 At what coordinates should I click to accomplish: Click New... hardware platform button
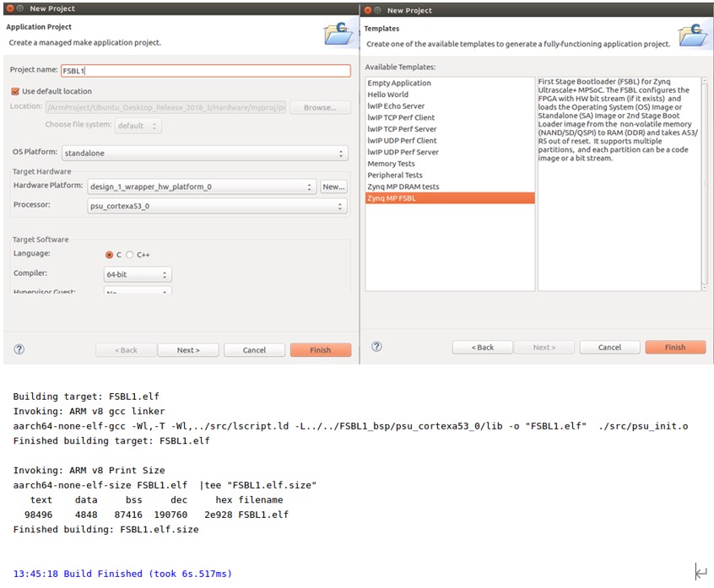point(333,186)
